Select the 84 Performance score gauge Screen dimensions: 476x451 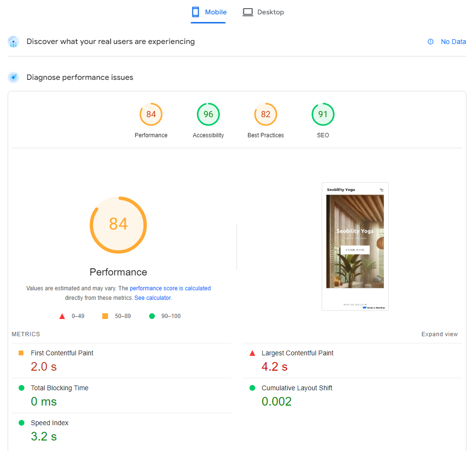151,114
